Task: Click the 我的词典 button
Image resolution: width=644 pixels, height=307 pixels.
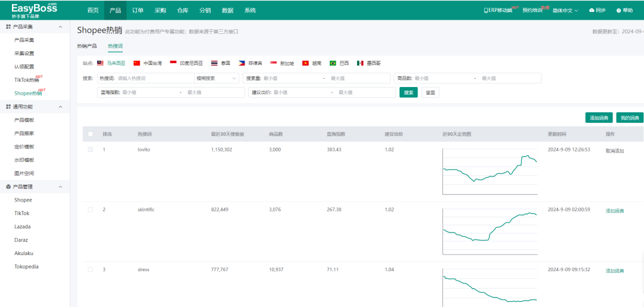Action: pos(630,118)
